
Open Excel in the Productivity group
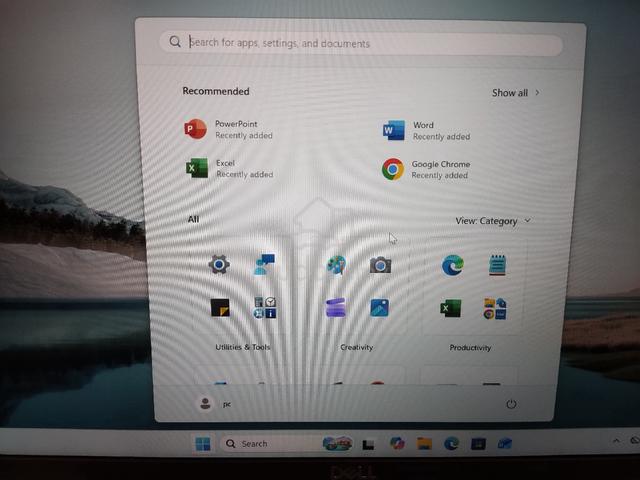pos(451,309)
